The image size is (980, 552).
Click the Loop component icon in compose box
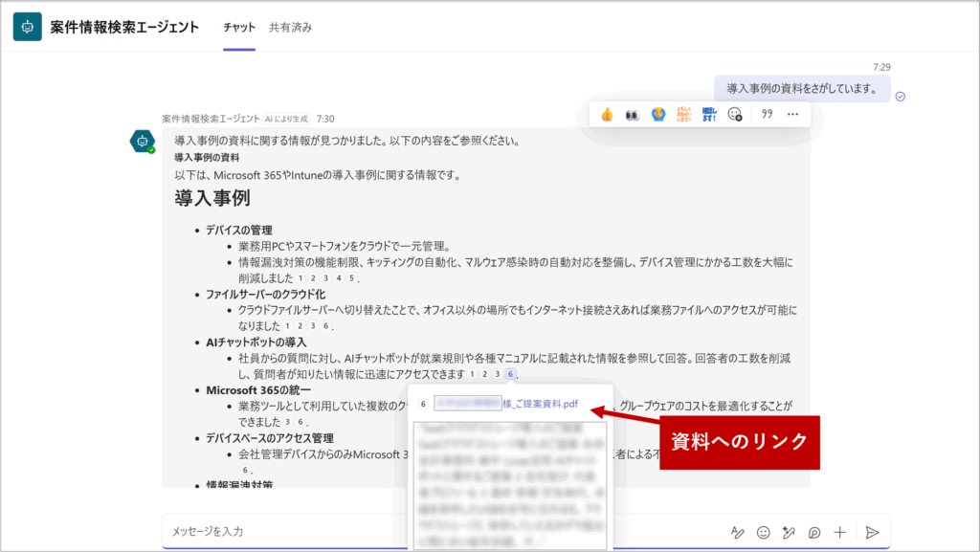pos(814,532)
